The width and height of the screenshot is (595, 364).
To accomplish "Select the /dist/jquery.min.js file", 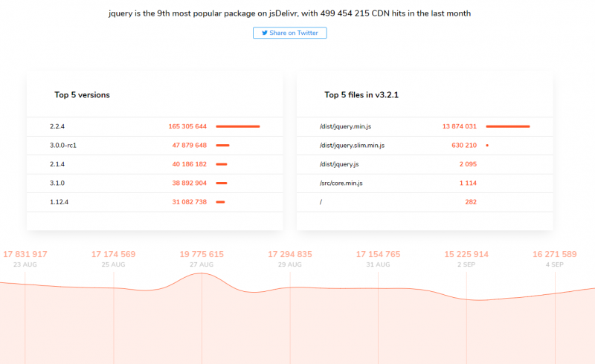I will coord(345,126).
